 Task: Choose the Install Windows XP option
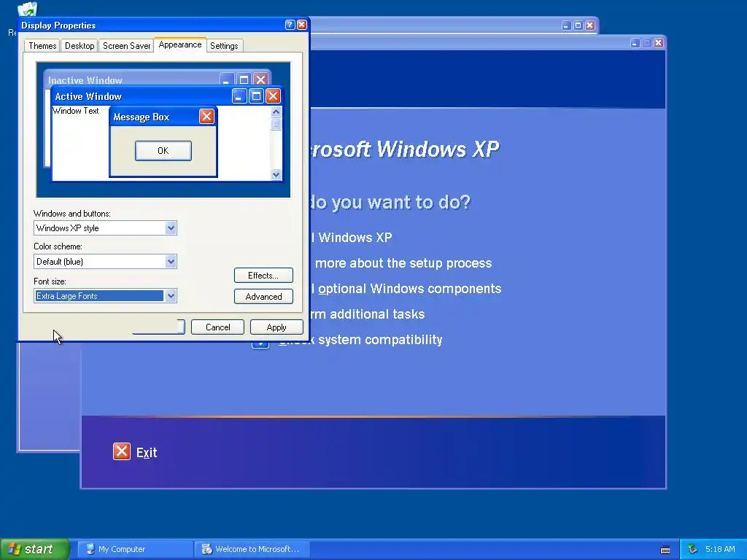coord(352,238)
